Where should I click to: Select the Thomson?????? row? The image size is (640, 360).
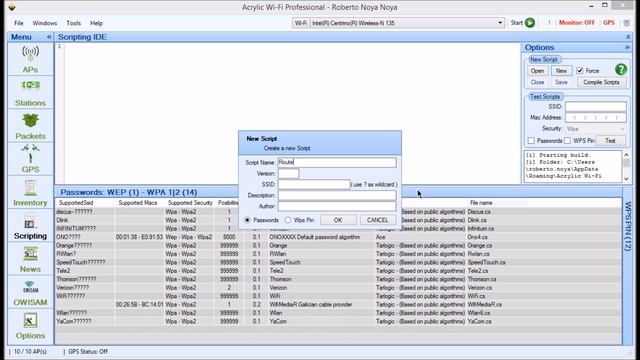(338, 279)
